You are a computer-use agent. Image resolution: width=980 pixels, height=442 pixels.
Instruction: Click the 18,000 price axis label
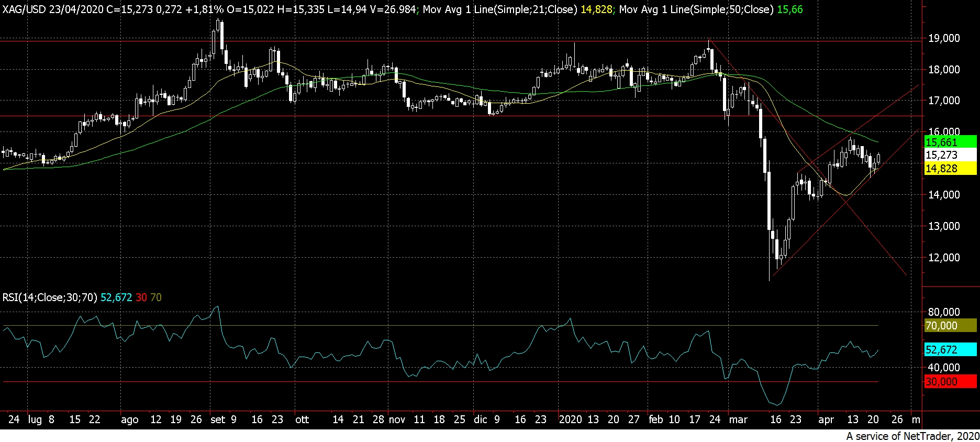[944, 70]
